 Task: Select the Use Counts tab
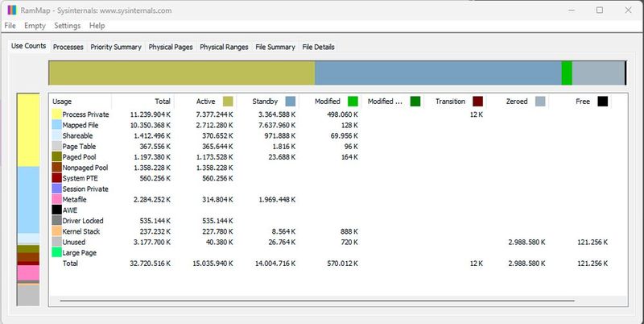pos(28,46)
